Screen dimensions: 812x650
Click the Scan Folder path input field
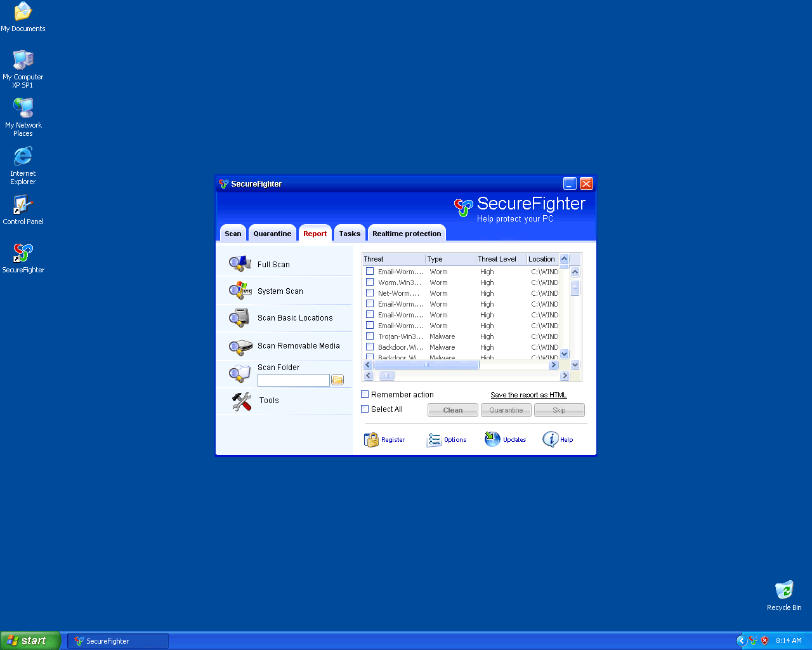click(293, 380)
